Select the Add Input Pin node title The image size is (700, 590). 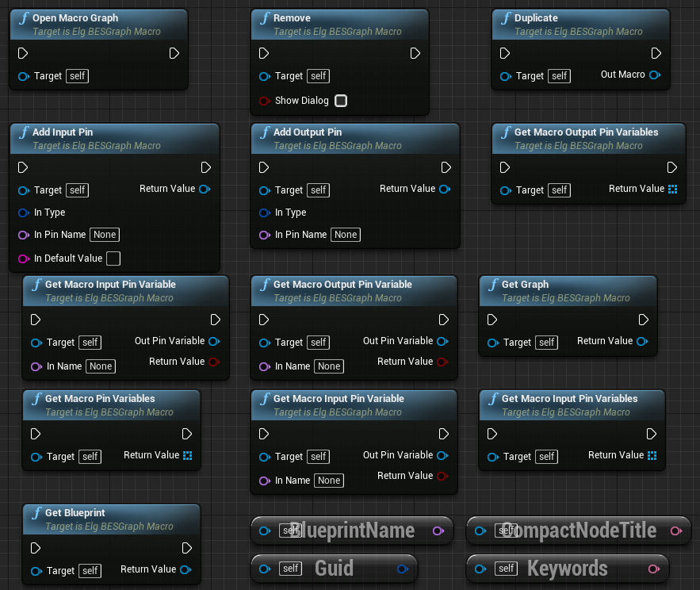pyautogui.click(x=63, y=132)
